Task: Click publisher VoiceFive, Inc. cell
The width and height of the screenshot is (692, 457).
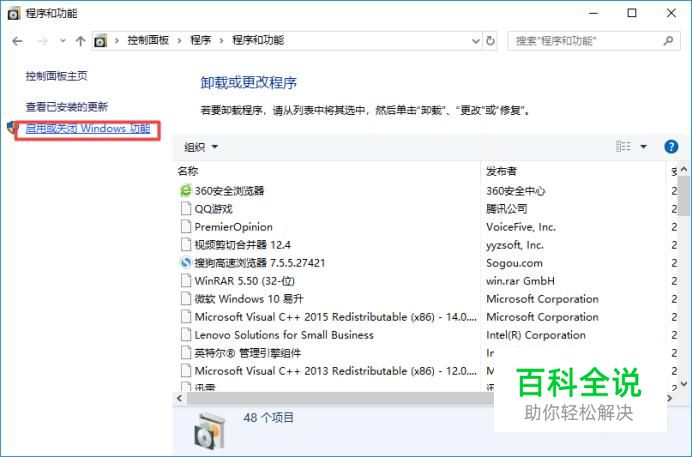Action: click(x=521, y=227)
